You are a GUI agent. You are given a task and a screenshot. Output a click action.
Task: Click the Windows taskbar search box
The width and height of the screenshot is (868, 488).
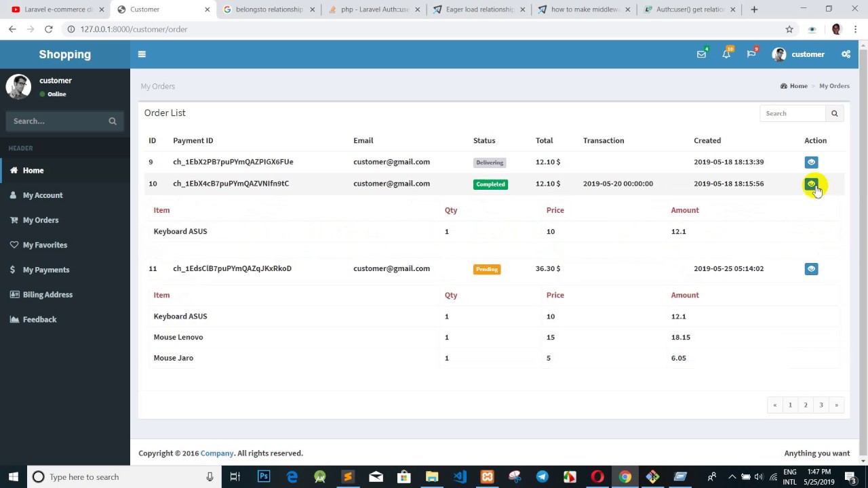[124, 477]
